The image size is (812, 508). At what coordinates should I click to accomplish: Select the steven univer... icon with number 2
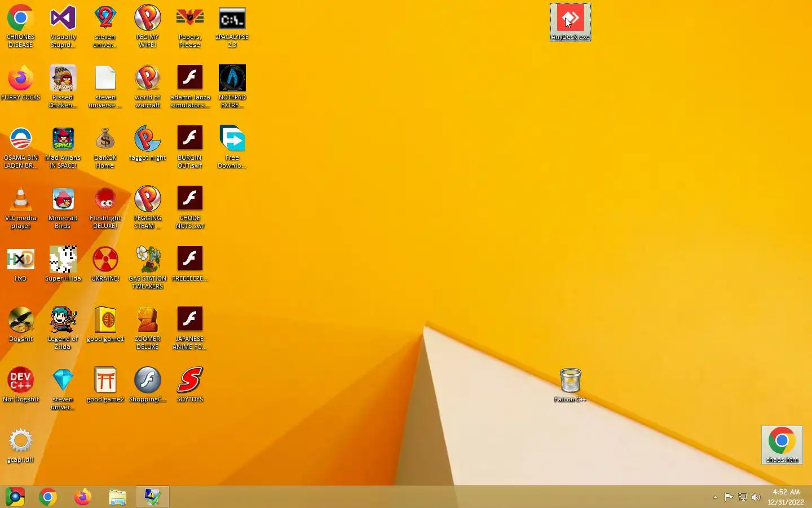click(x=105, y=26)
